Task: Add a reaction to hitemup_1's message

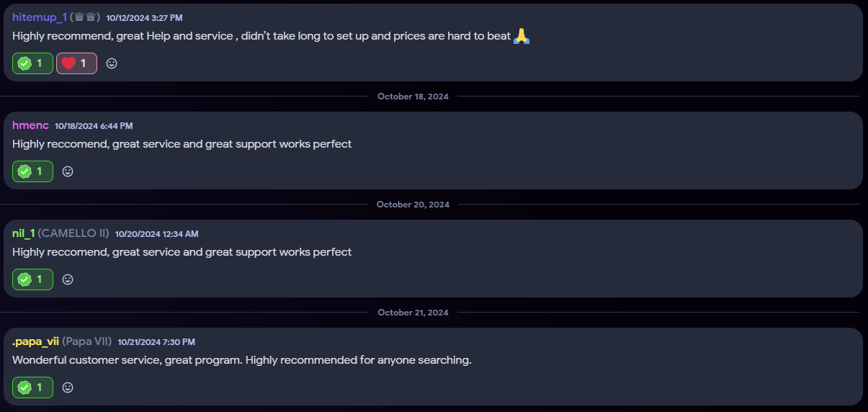Action: click(x=112, y=63)
